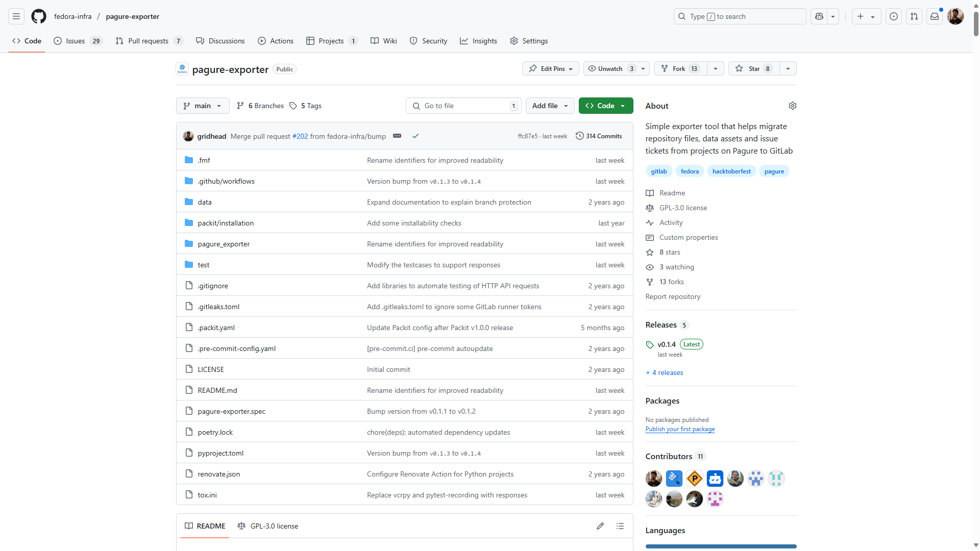Screen dimensions: 980x551
Task: Expand star lists dropdown arrow
Action: click(x=788, y=68)
